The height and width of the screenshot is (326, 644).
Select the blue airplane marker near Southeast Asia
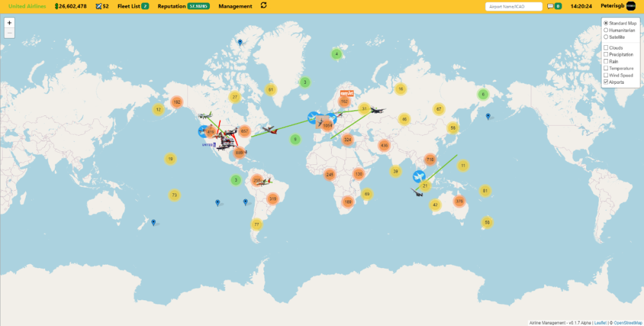pyautogui.click(x=419, y=176)
